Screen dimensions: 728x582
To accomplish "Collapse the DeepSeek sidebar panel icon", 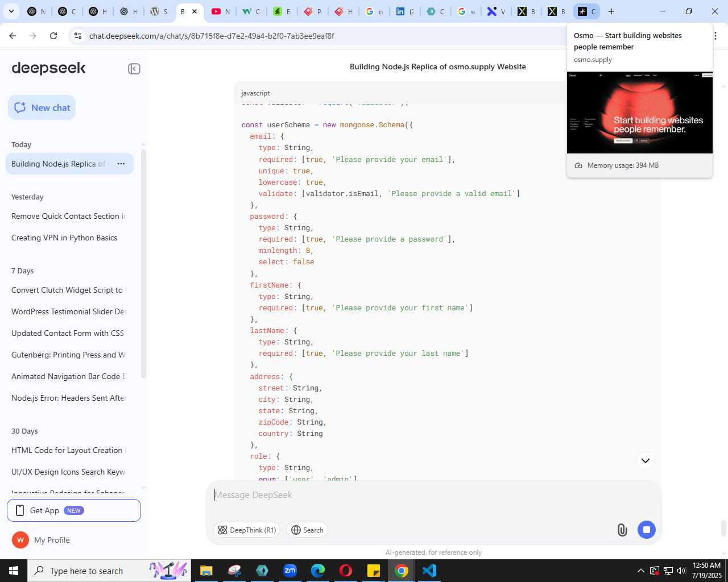I will [134, 69].
